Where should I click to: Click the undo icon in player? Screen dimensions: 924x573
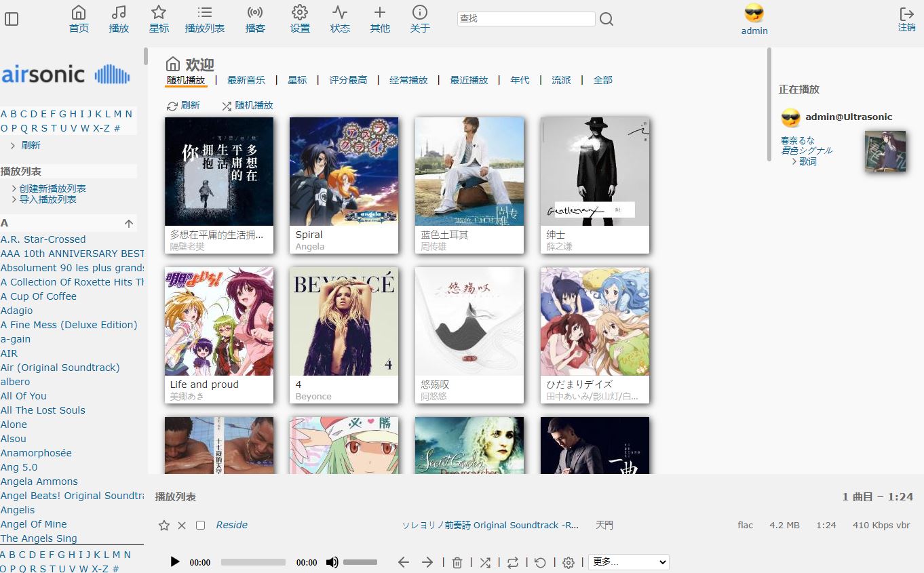click(541, 562)
